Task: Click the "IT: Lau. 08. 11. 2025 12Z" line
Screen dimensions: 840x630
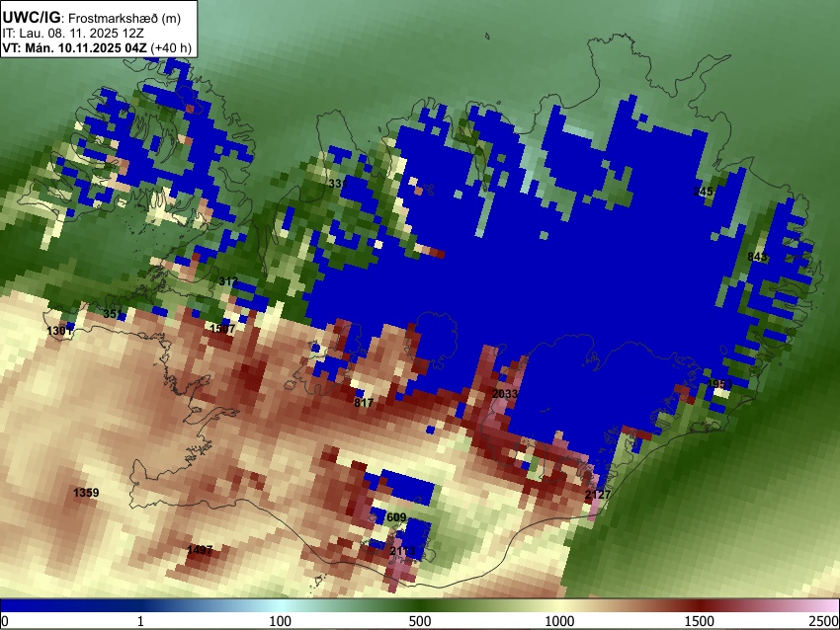Action: [x=73, y=34]
